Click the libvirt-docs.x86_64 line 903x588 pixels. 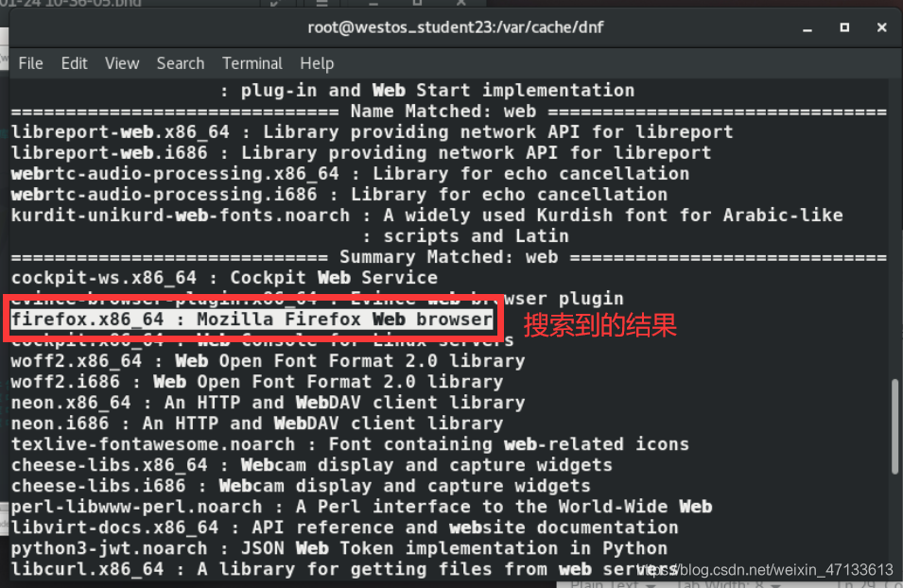[344, 527]
